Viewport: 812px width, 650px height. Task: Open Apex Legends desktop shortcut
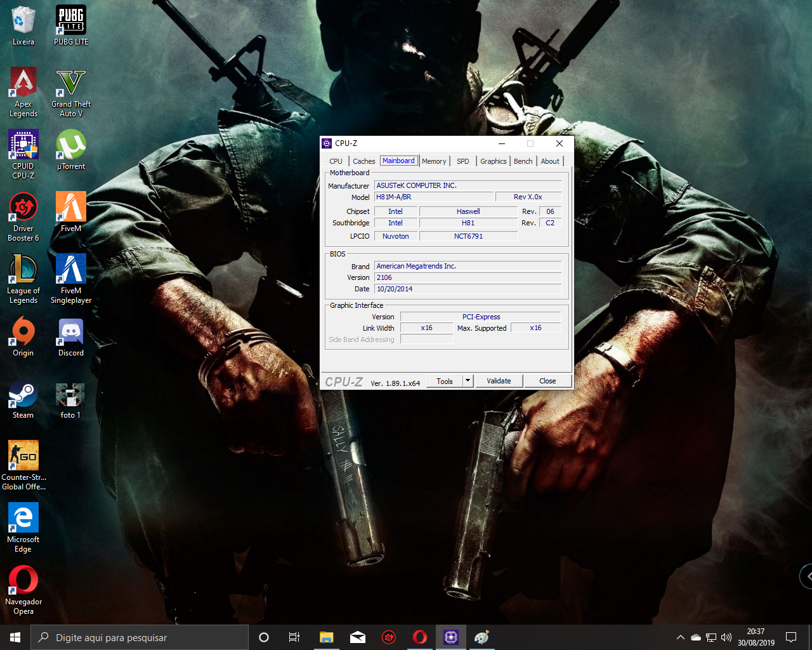click(23, 92)
